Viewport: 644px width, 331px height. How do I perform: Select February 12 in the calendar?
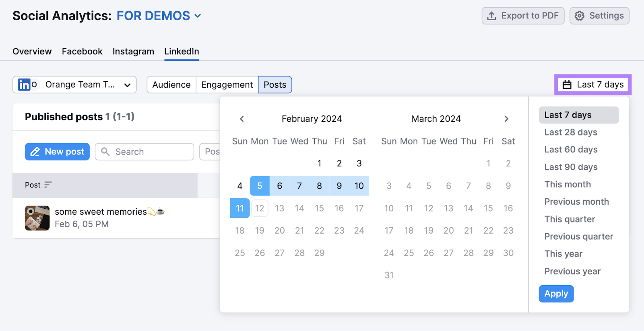(260, 208)
